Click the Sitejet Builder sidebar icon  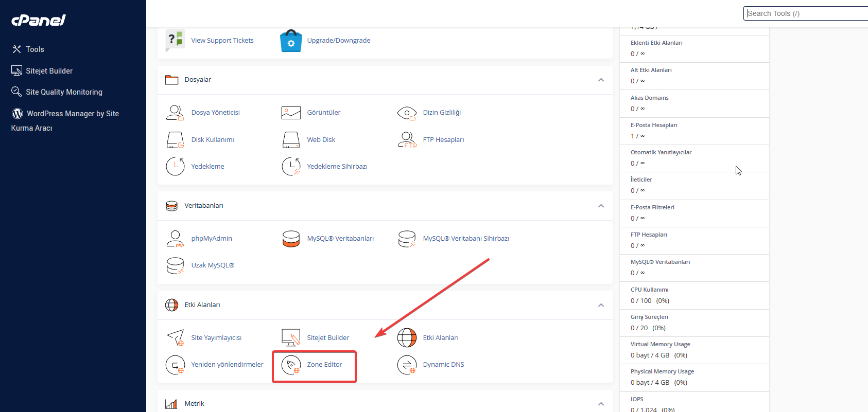[16, 70]
